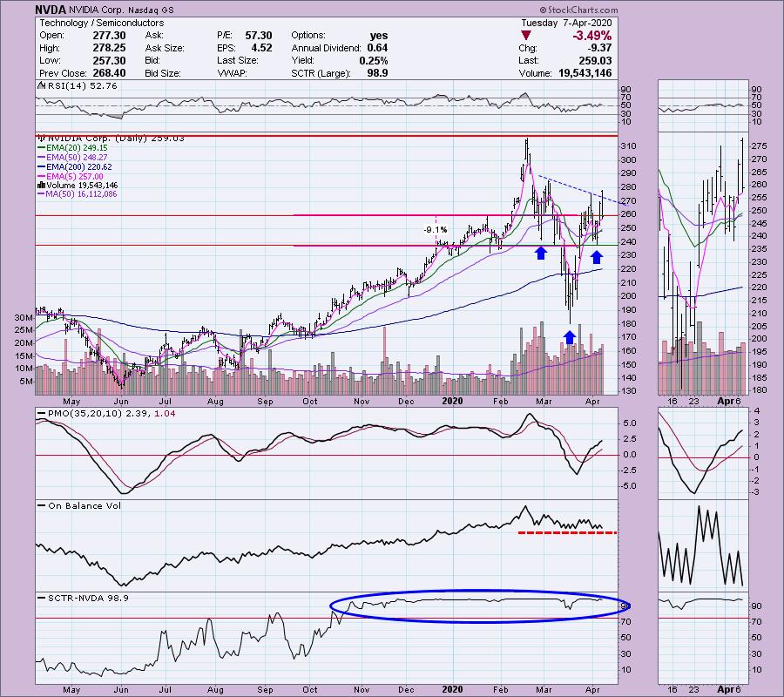The height and width of the screenshot is (697, 784).
Task: Click the 'Ask Size:' label
Action: 165,48
